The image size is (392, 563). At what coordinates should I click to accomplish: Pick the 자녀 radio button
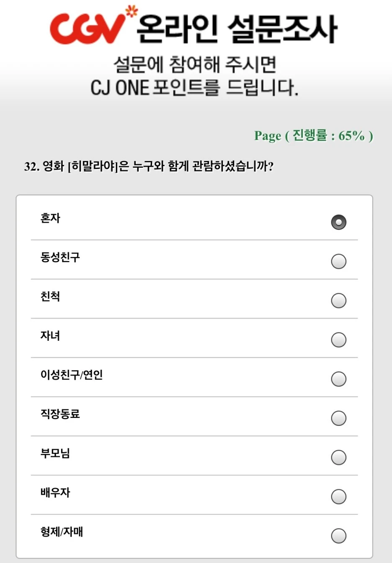tap(338, 340)
